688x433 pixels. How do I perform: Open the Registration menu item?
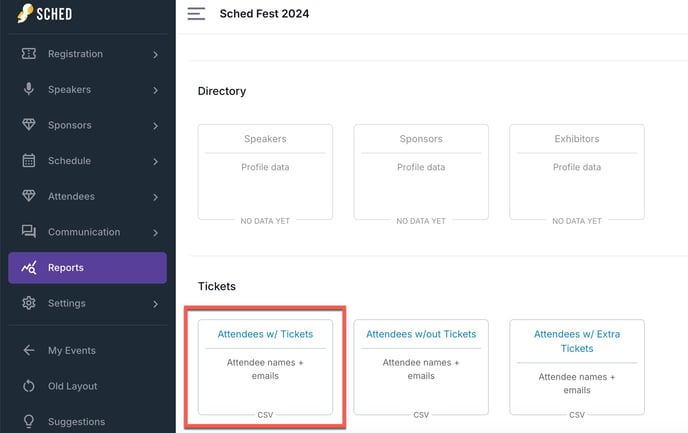[87, 54]
